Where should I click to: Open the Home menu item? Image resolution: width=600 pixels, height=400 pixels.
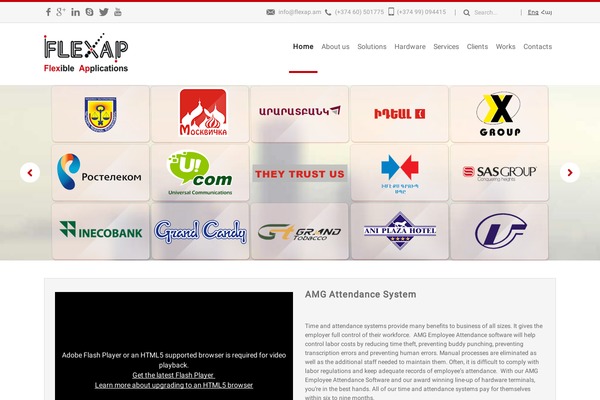pyautogui.click(x=303, y=47)
